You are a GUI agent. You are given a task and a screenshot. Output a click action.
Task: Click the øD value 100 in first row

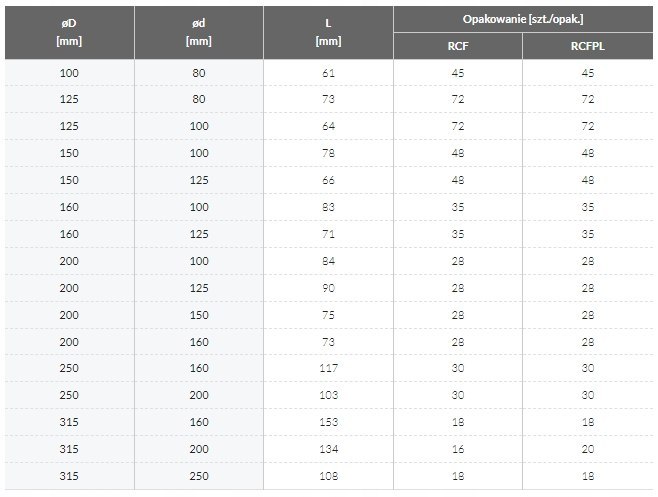point(69,72)
